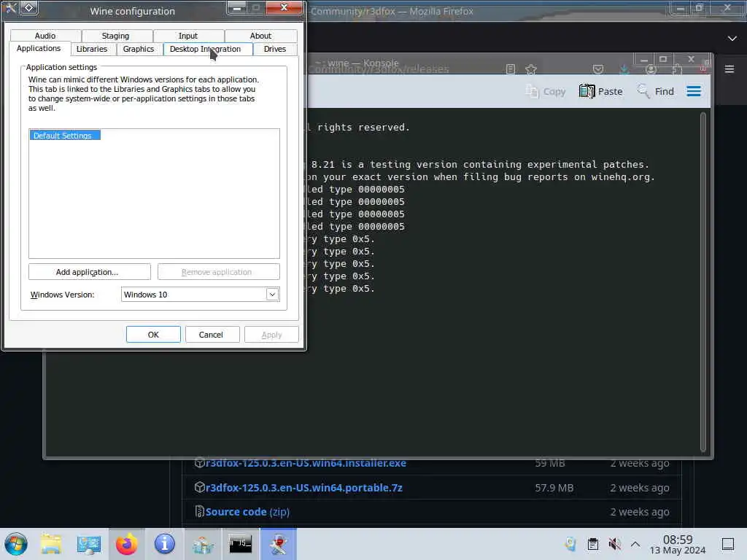Click the pin icon in Wine titlebar
The height and width of the screenshot is (560, 747).
point(28,7)
